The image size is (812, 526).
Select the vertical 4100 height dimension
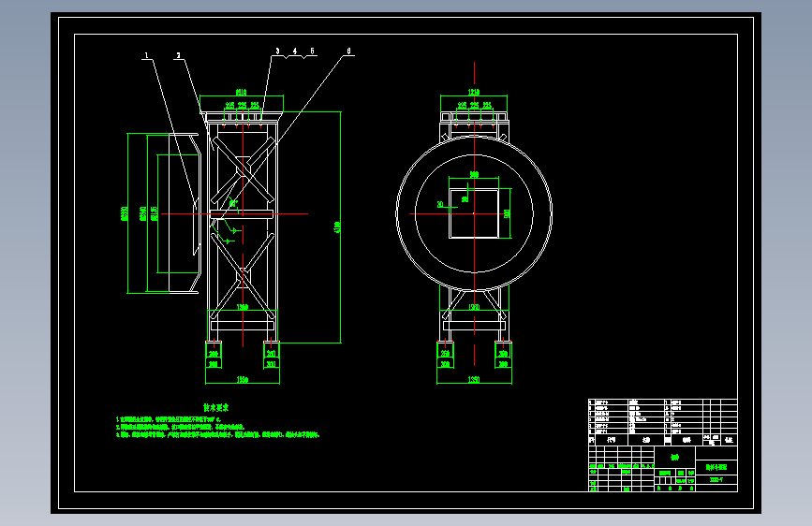click(337, 227)
